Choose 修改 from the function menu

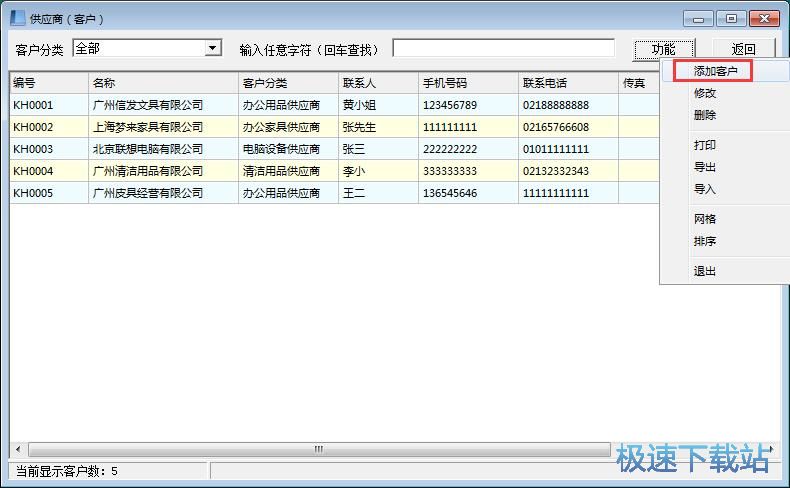tap(705, 93)
